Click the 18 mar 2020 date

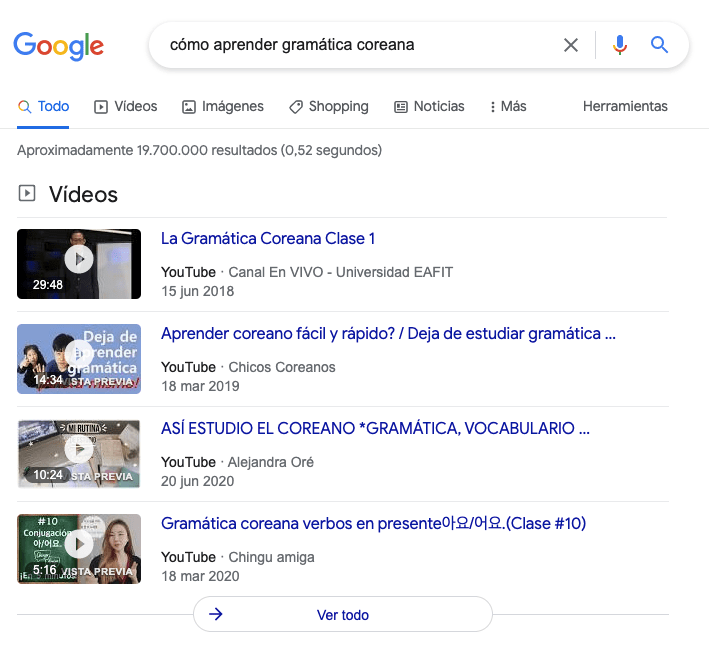tap(200, 576)
